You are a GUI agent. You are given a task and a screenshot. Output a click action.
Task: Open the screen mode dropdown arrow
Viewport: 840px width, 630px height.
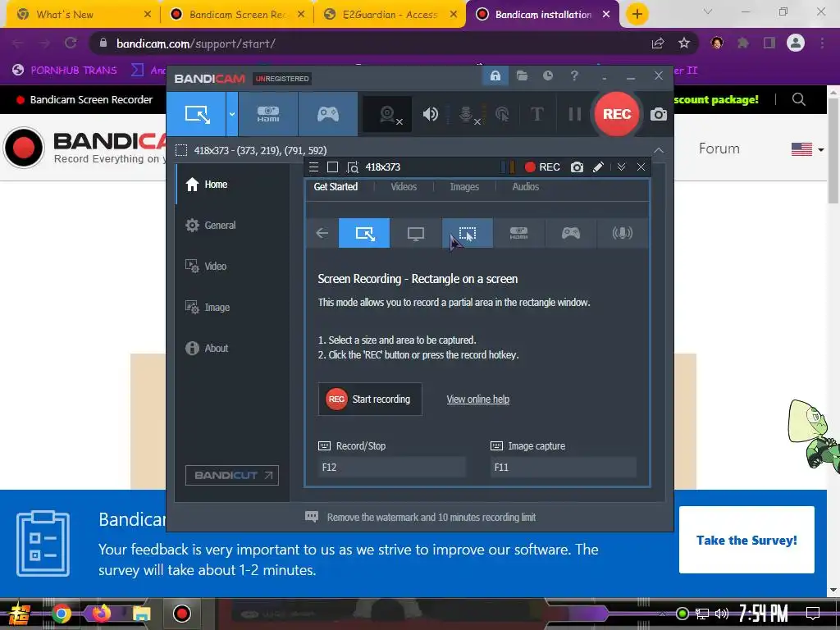click(232, 113)
